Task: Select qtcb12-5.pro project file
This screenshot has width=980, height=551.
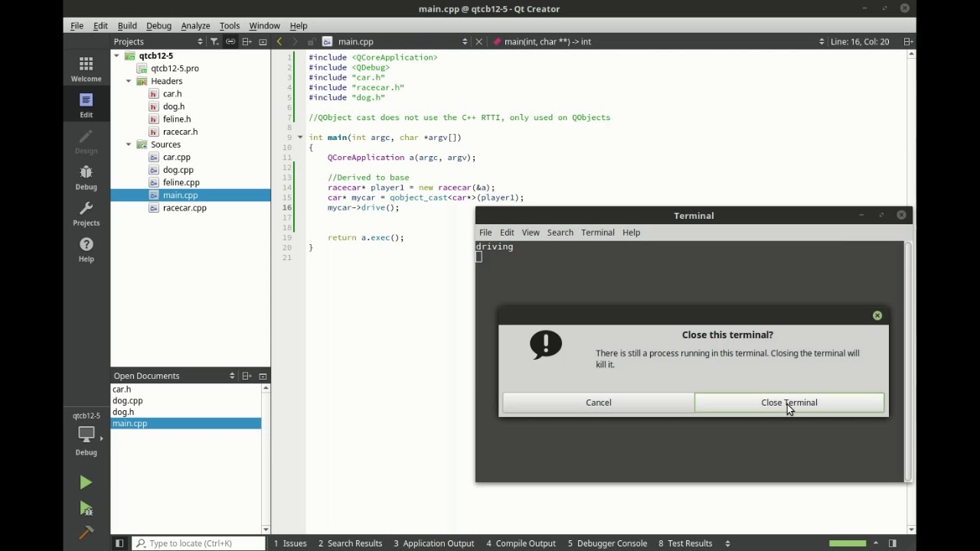Action: tap(175, 69)
